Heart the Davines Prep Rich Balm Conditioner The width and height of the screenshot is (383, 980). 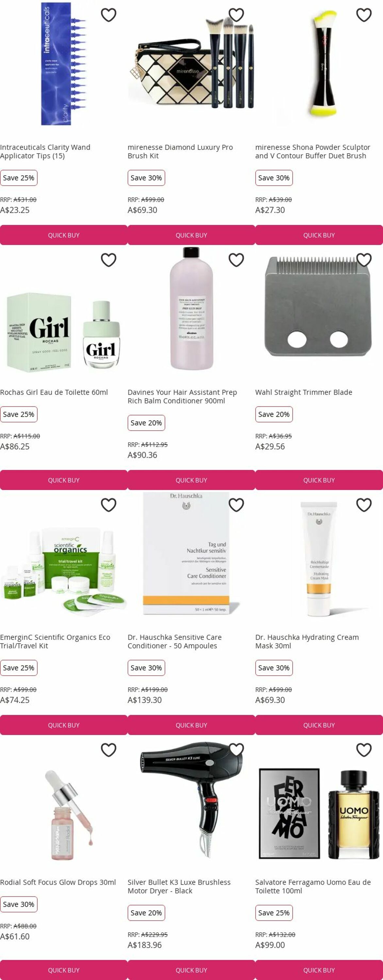pyautogui.click(x=236, y=260)
